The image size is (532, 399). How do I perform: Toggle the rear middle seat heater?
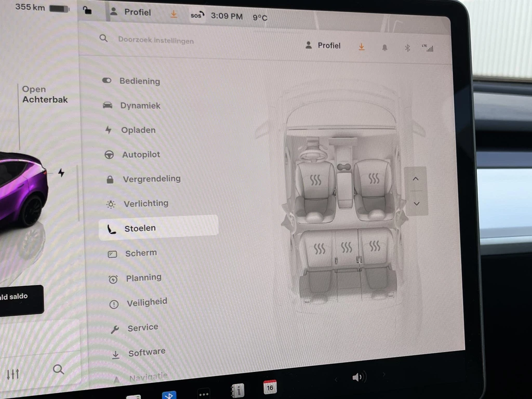pyautogui.click(x=347, y=247)
